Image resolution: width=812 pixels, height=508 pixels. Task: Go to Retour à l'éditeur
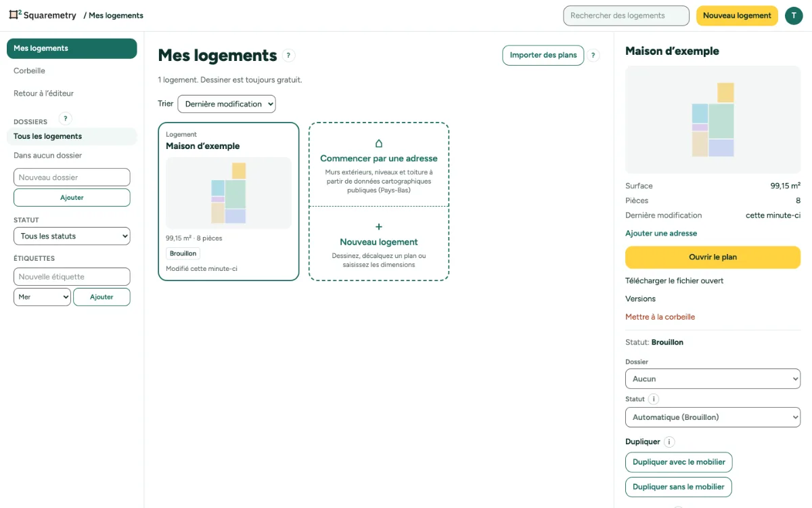click(x=72, y=93)
